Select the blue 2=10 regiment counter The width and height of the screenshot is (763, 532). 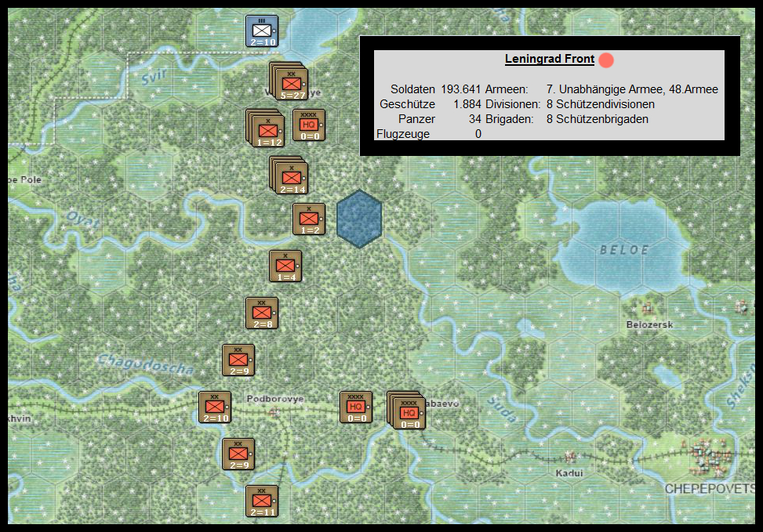pyautogui.click(x=262, y=31)
